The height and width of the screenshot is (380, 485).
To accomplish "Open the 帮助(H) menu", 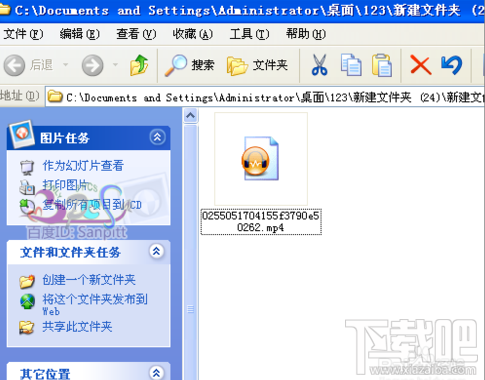I will click(x=306, y=34).
